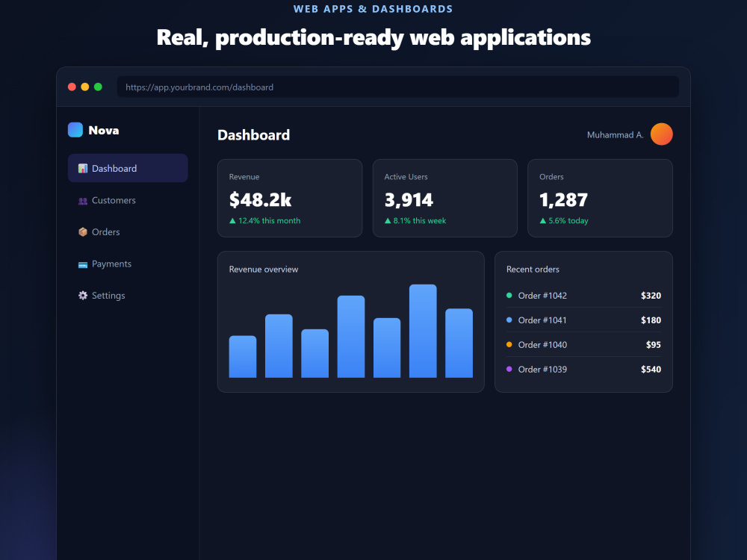Click the Payments credit card icon
This screenshot has height=560, width=747.
coord(83,264)
